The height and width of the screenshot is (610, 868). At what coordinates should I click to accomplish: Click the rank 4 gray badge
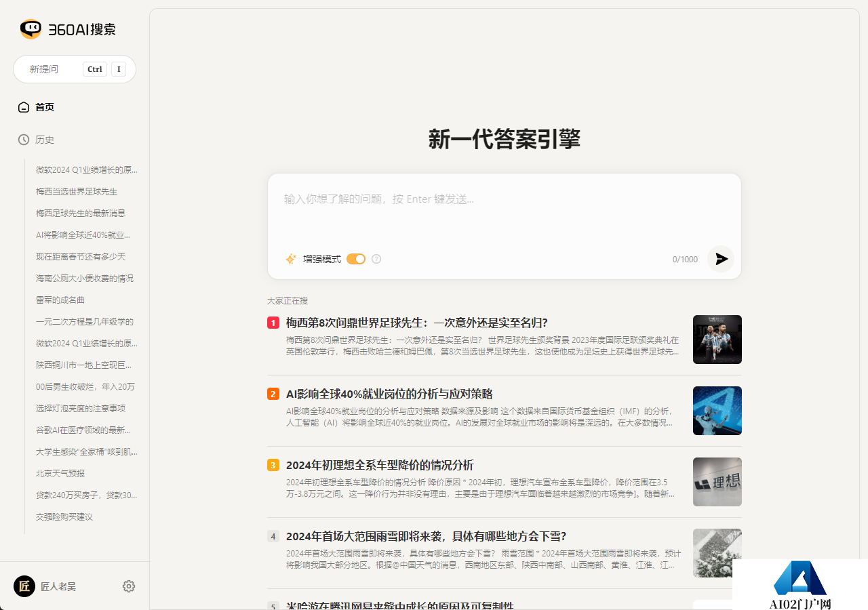click(x=273, y=536)
